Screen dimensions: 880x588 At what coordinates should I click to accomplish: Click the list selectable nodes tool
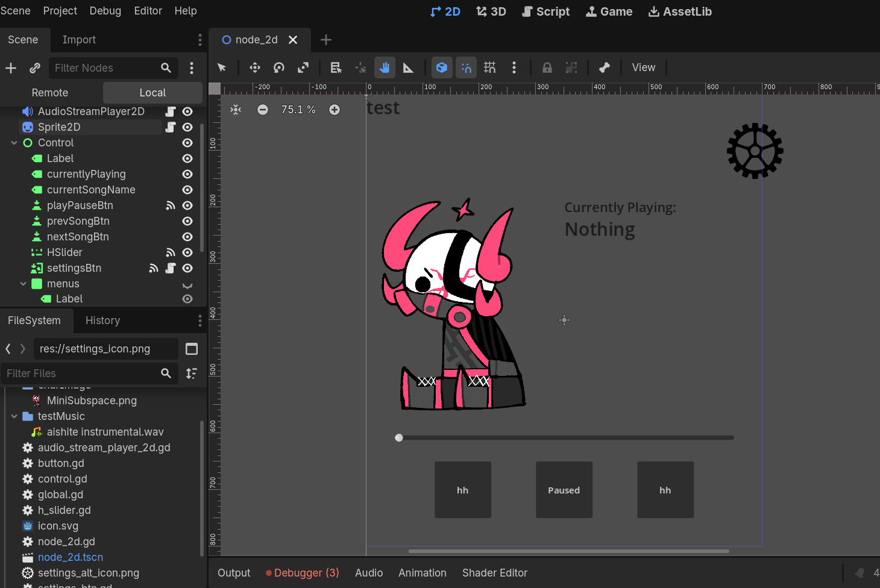coord(336,67)
